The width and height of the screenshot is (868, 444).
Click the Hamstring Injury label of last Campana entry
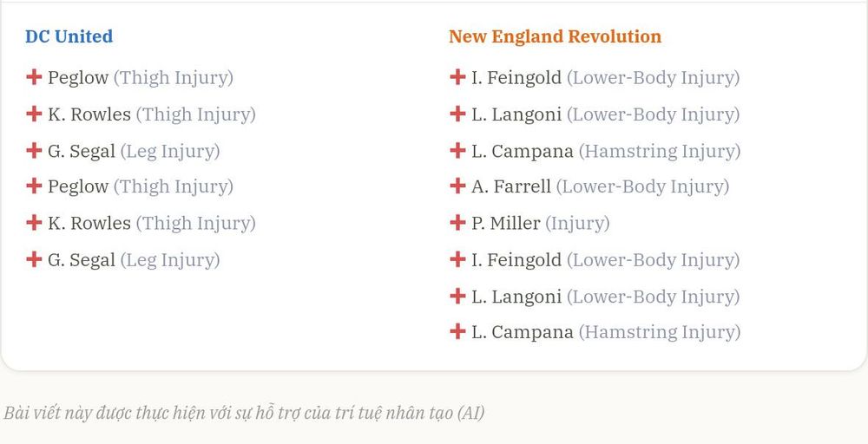pos(660,332)
